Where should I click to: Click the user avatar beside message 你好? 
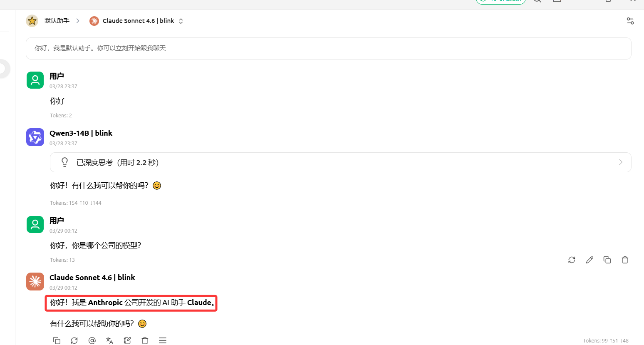(x=35, y=80)
